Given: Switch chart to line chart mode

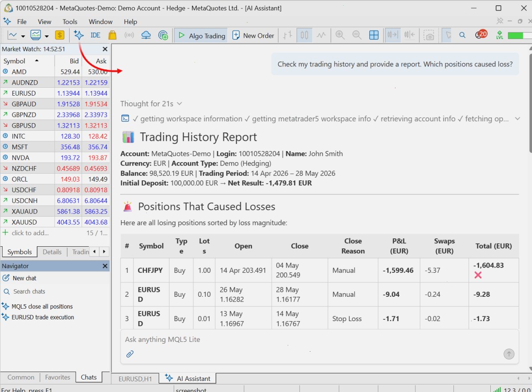Looking at the screenshot, I should pyautogui.click(x=321, y=35).
